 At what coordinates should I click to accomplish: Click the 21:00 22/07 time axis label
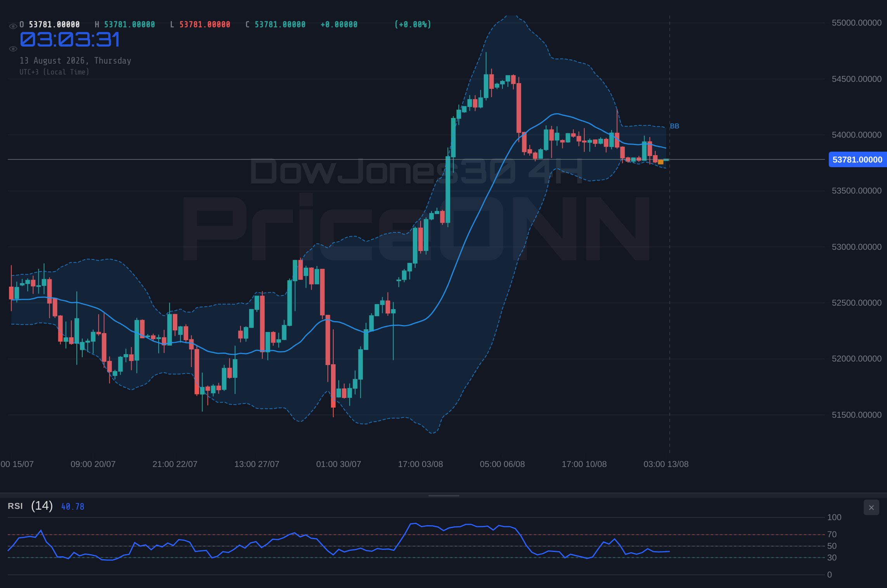[175, 464]
